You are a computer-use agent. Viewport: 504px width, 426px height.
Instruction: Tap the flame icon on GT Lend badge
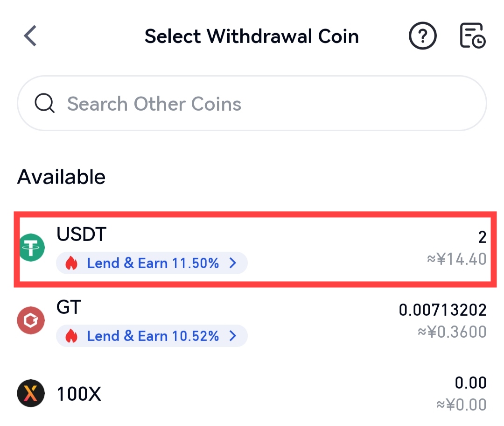tap(71, 336)
